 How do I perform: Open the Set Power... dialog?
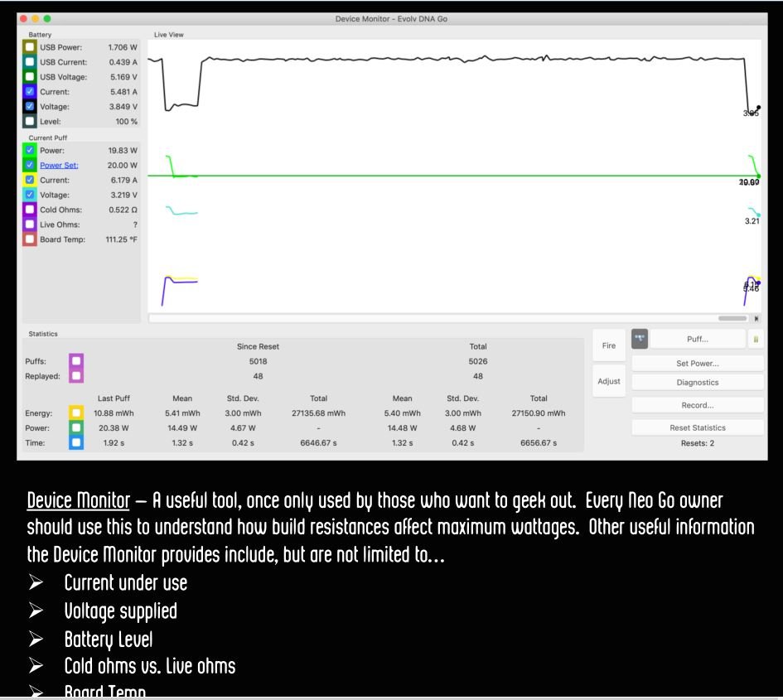pyautogui.click(x=697, y=363)
